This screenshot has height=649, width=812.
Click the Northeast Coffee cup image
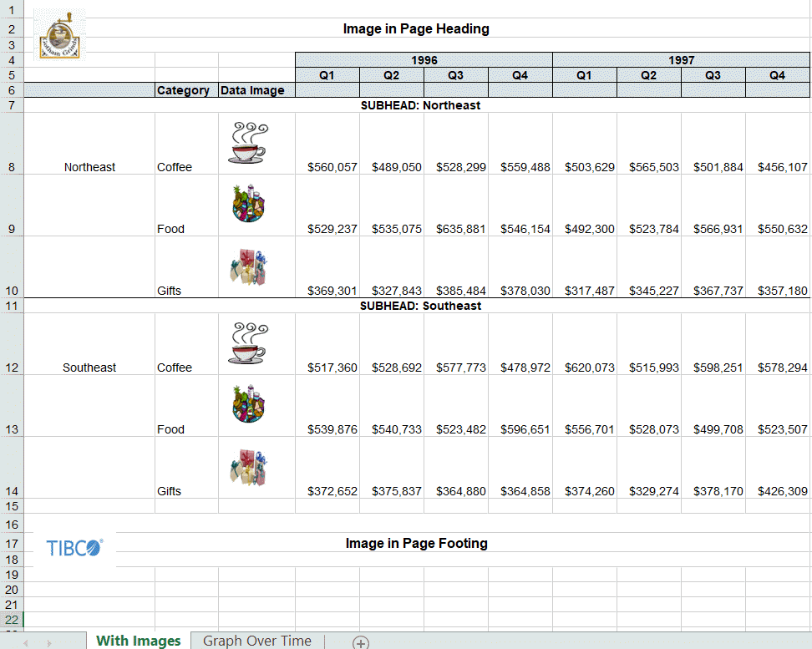249,143
